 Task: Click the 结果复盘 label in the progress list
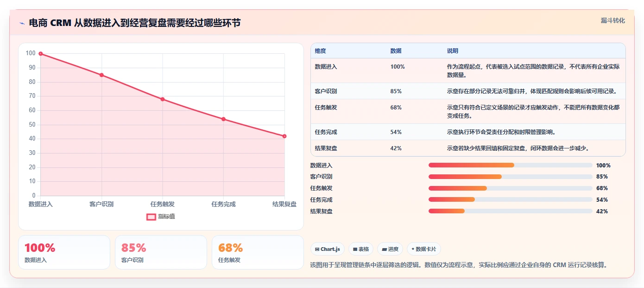[x=321, y=211]
